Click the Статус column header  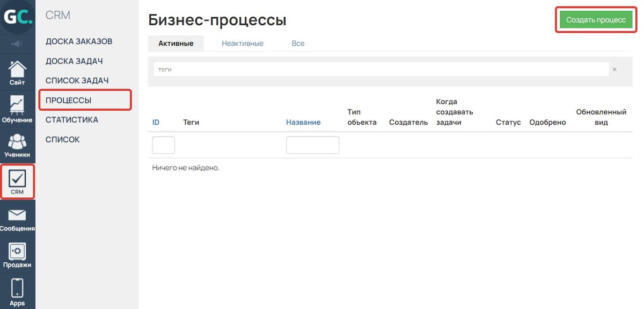point(508,122)
